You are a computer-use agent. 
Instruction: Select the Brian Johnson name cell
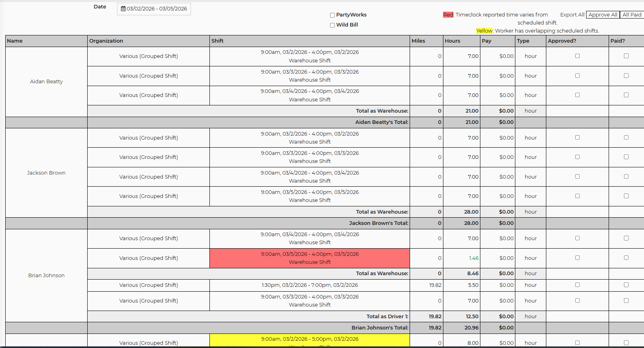46,275
